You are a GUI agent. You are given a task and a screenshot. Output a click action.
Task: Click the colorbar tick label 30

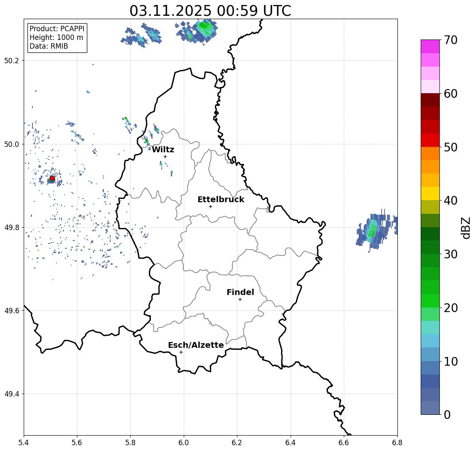point(451,254)
